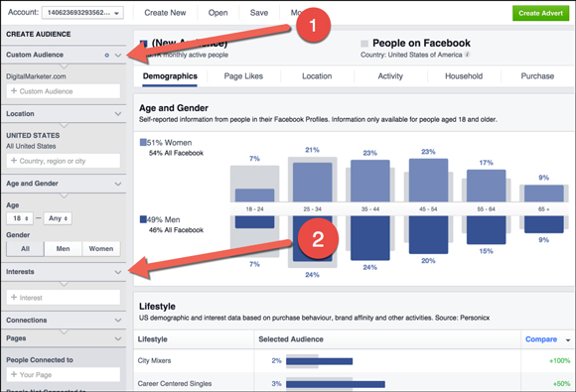Switch to the Household tab
Image resolution: width=576 pixels, height=392 pixels.
464,76
